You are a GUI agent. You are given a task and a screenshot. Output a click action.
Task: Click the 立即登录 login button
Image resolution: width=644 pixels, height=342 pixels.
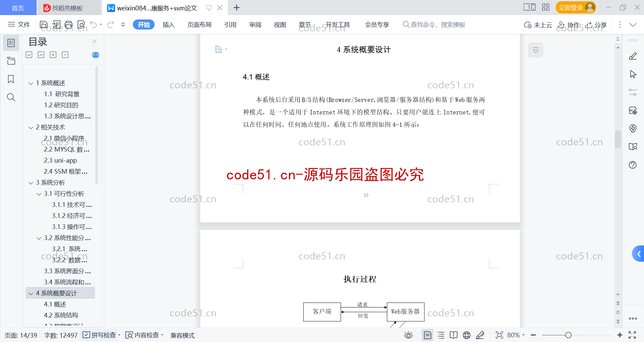point(576,7)
